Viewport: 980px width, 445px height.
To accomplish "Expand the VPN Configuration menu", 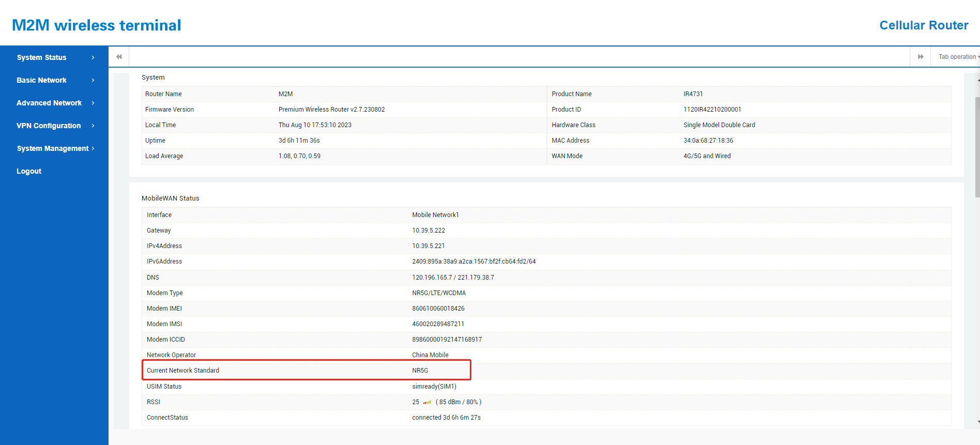I will tap(54, 126).
